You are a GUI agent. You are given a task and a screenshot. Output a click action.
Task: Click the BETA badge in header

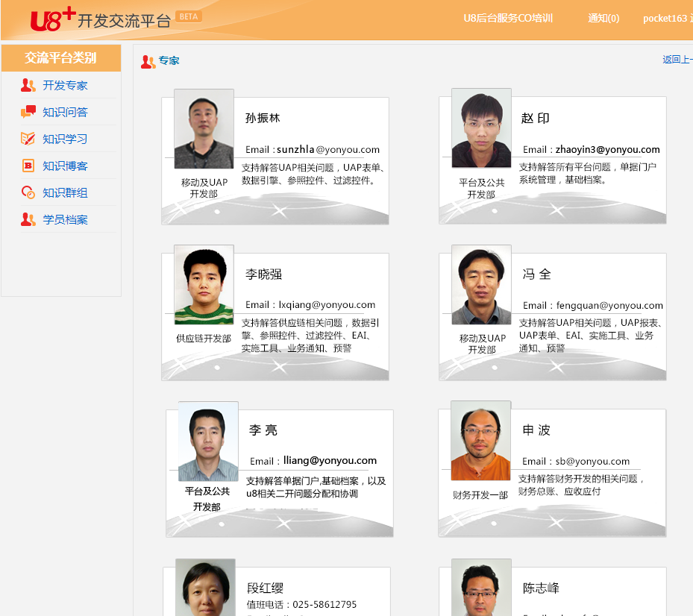click(x=189, y=16)
